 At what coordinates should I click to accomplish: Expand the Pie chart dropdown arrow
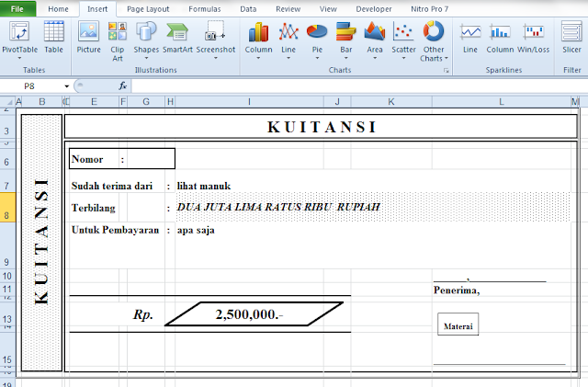point(317,58)
